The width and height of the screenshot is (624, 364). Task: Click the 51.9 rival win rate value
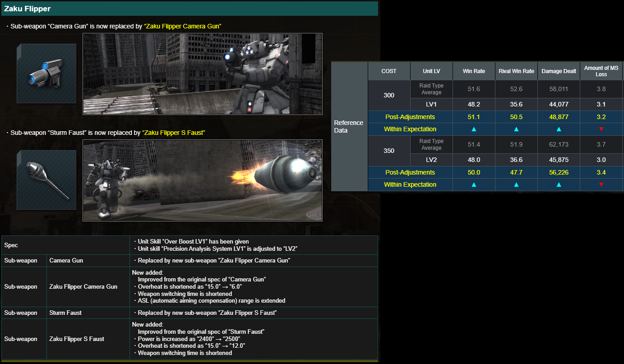click(x=516, y=145)
